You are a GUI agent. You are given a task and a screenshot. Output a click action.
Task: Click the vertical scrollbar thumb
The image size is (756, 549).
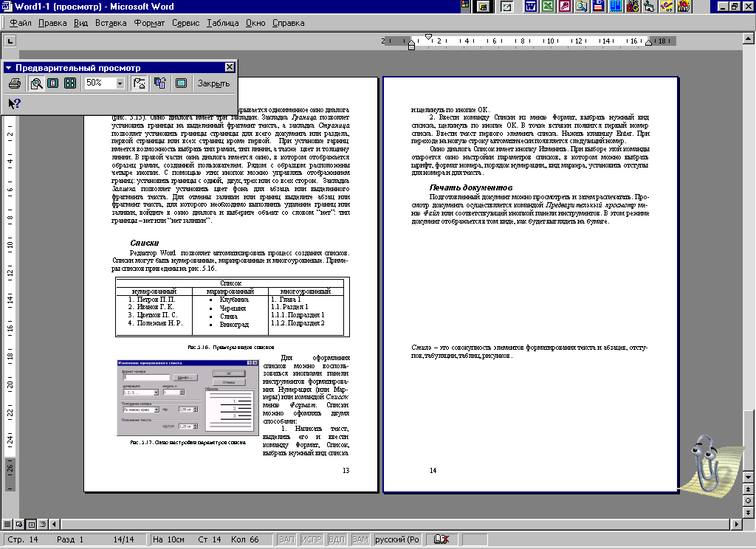click(x=749, y=440)
